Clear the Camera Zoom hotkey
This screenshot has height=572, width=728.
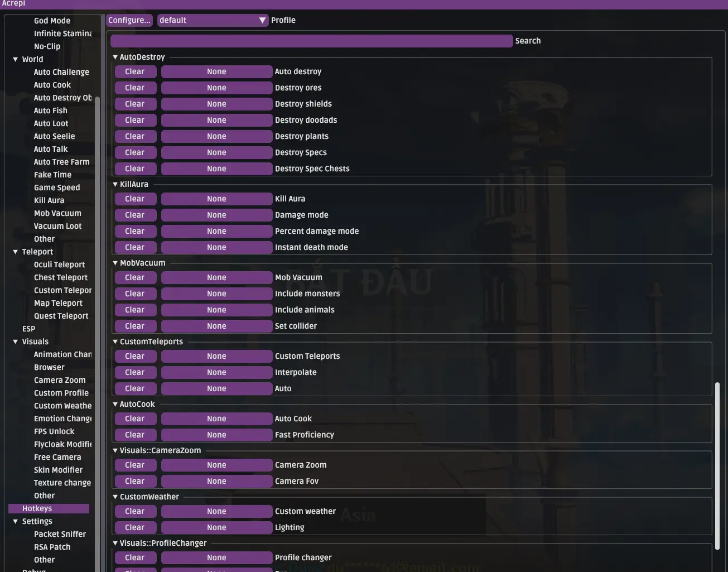coord(136,465)
